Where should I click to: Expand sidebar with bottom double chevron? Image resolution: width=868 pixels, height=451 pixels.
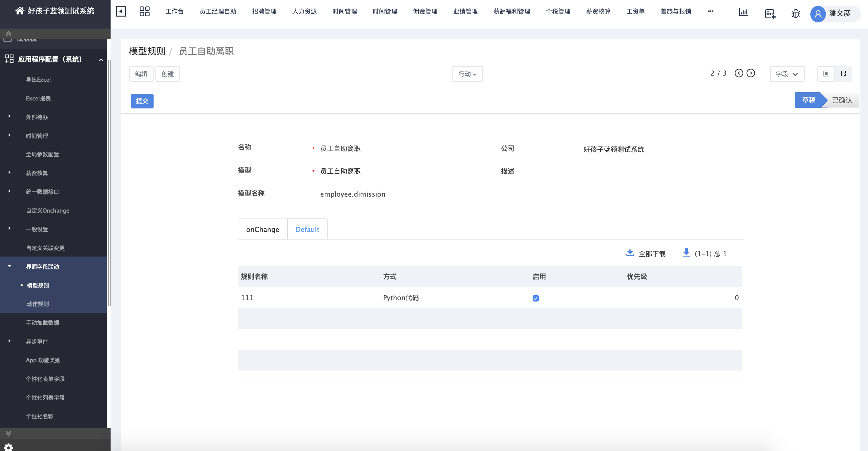(x=8, y=433)
